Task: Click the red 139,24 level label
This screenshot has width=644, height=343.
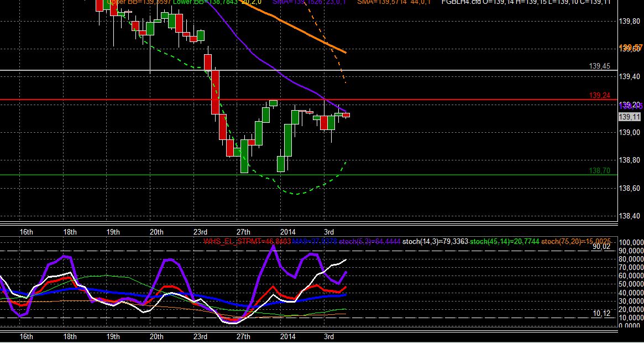Action: [600, 95]
